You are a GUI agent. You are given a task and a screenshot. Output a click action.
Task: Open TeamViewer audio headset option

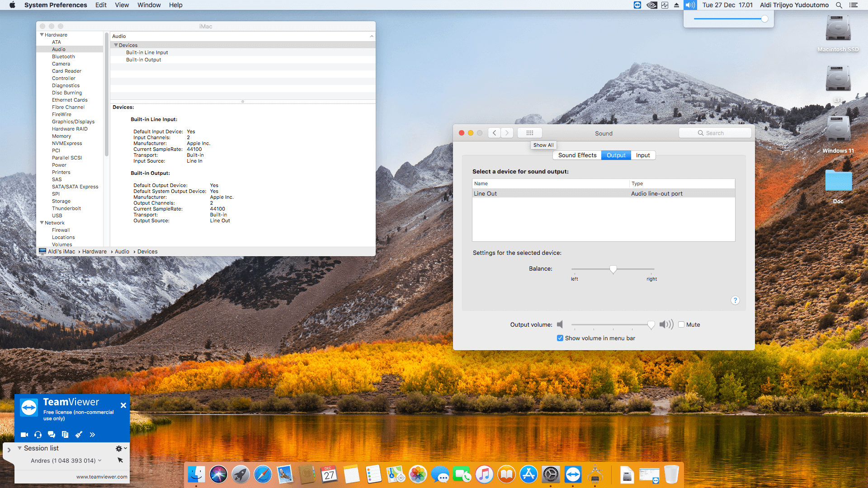click(x=38, y=435)
